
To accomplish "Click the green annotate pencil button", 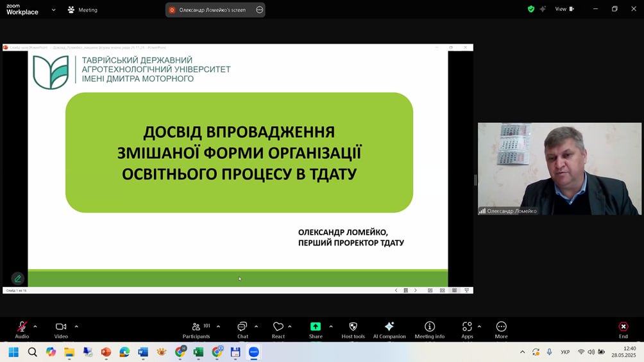I will [x=18, y=279].
